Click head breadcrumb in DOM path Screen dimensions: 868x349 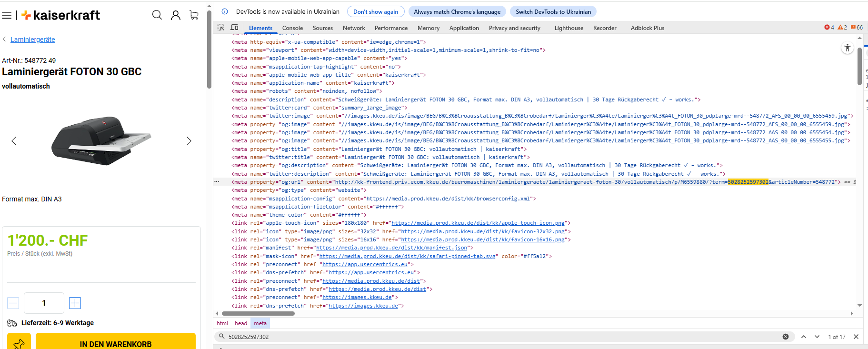coord(241,323)
